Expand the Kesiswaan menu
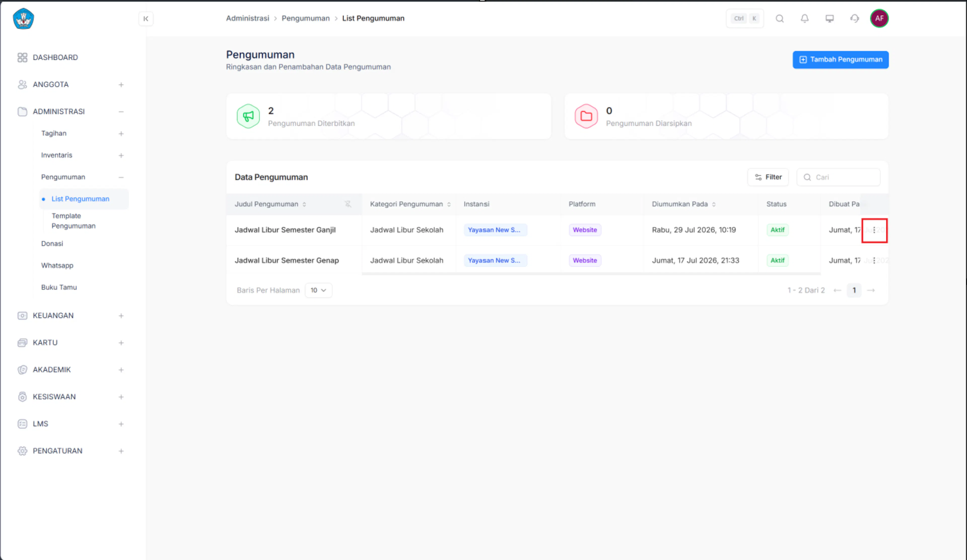 coord(121,397)
